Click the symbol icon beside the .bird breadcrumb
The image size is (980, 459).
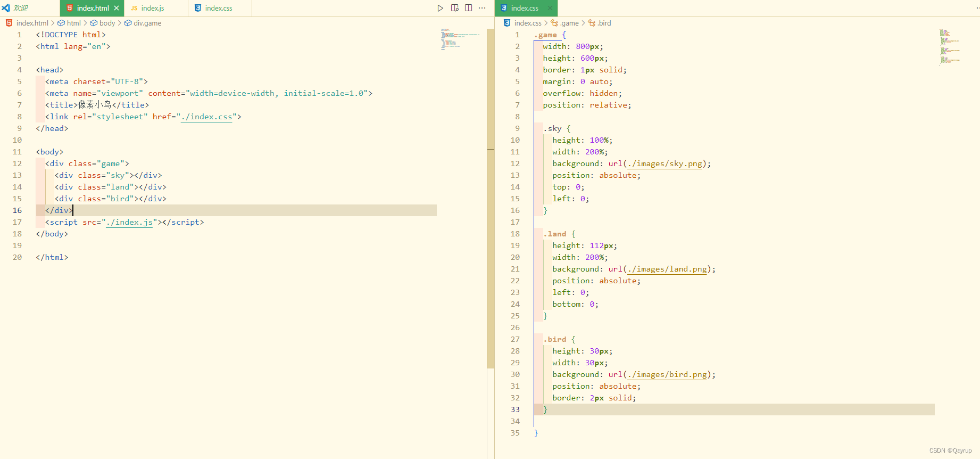pos(592,23)
